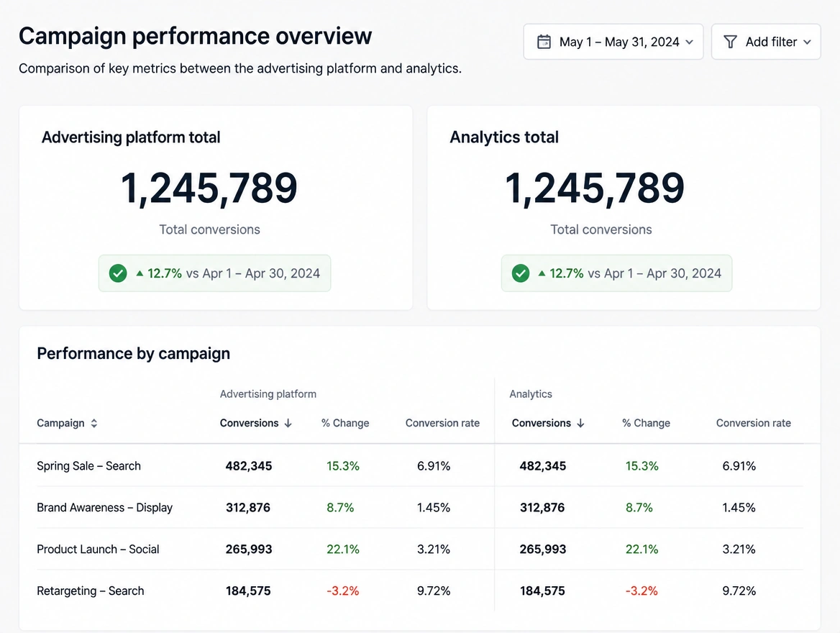
Task: Click green check icon in Analytics total card
Action: point(520,273)
